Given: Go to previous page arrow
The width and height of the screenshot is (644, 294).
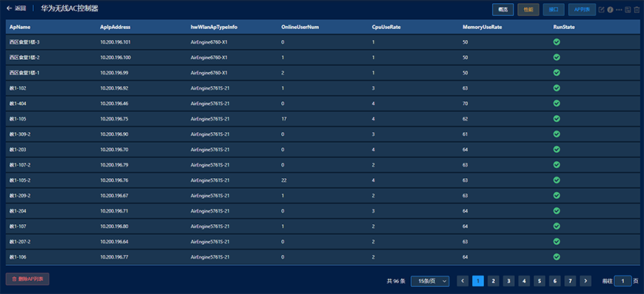Looking at the screenshot, I should click(x=463, y=281).
